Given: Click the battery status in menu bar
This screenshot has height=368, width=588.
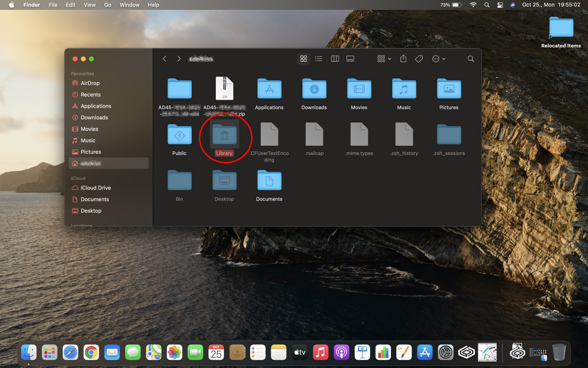Looking at the screenshot, I should (x=451, y=5).
